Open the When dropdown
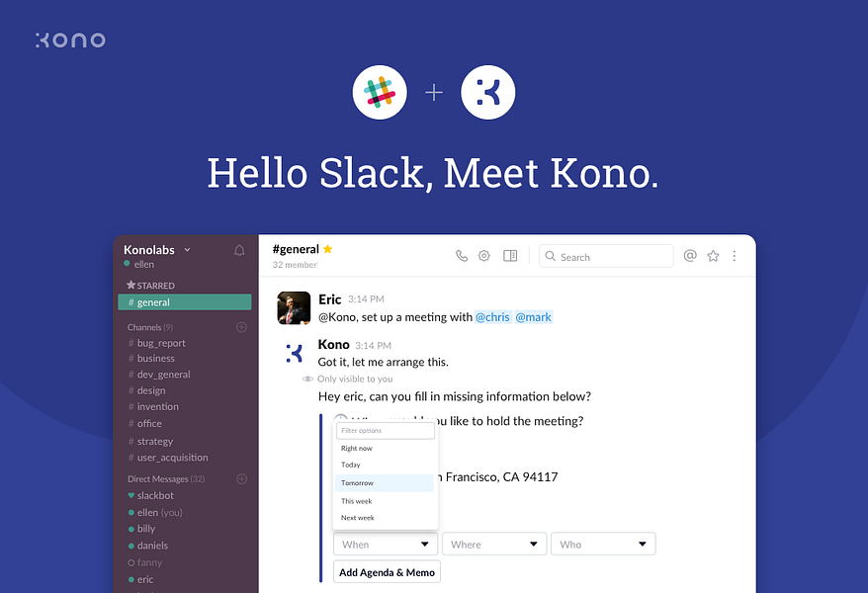This screenshot has width=868, height=593. tap(386, 544)
